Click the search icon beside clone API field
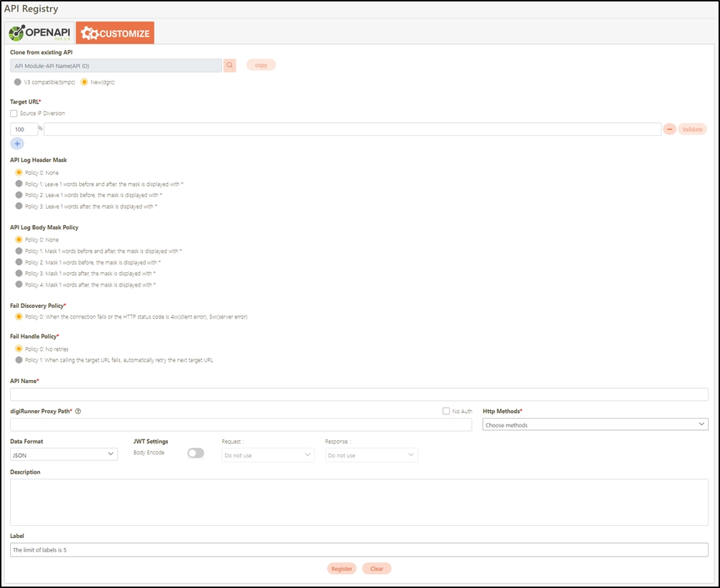 coord(230,65)
